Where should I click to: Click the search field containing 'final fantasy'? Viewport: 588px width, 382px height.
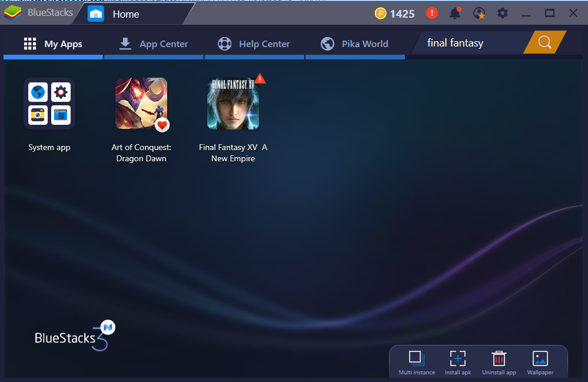(471, 43)
